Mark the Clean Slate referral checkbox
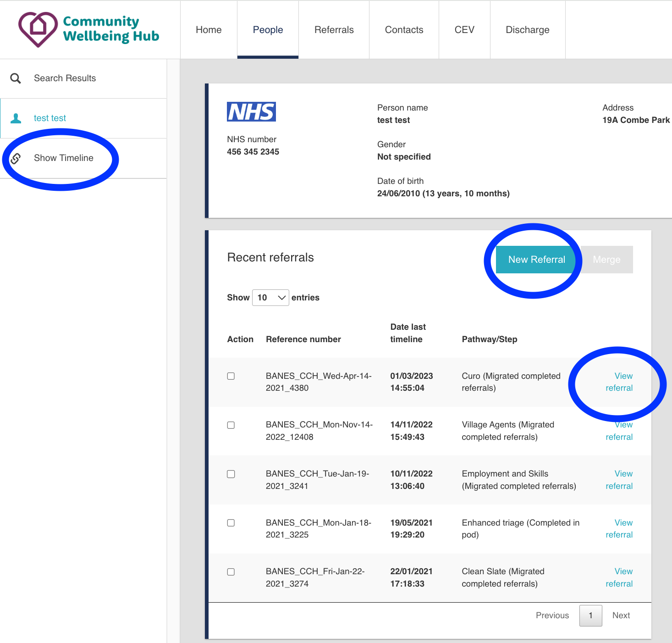Viewport: 672px width, 643px height. point(231,572)
